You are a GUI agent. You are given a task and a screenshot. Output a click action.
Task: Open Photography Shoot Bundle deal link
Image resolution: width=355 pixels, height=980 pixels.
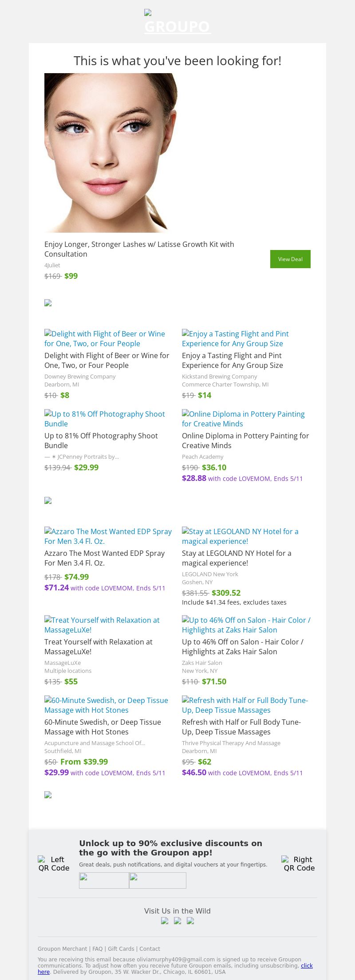[105, 419]
